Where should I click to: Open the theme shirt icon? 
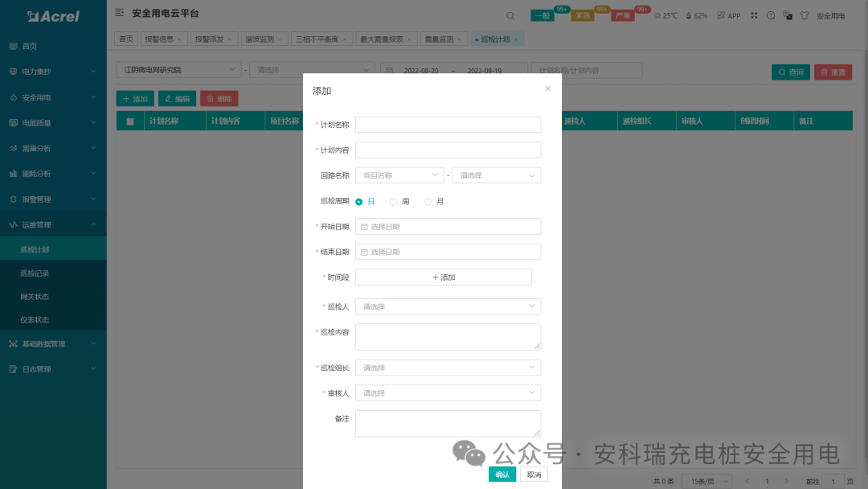pyautogui.click(x=805, y=15)
